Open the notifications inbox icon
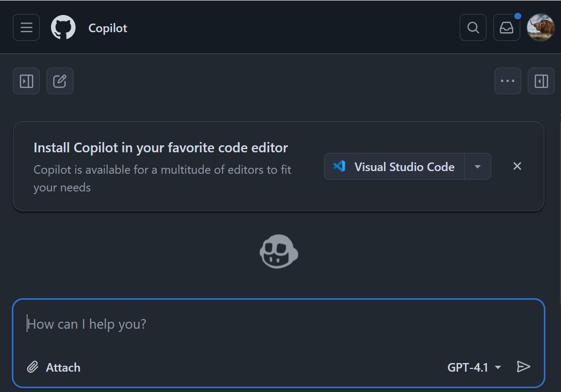Viewport: 561px width, 392px height. click(x=506, y=27)
